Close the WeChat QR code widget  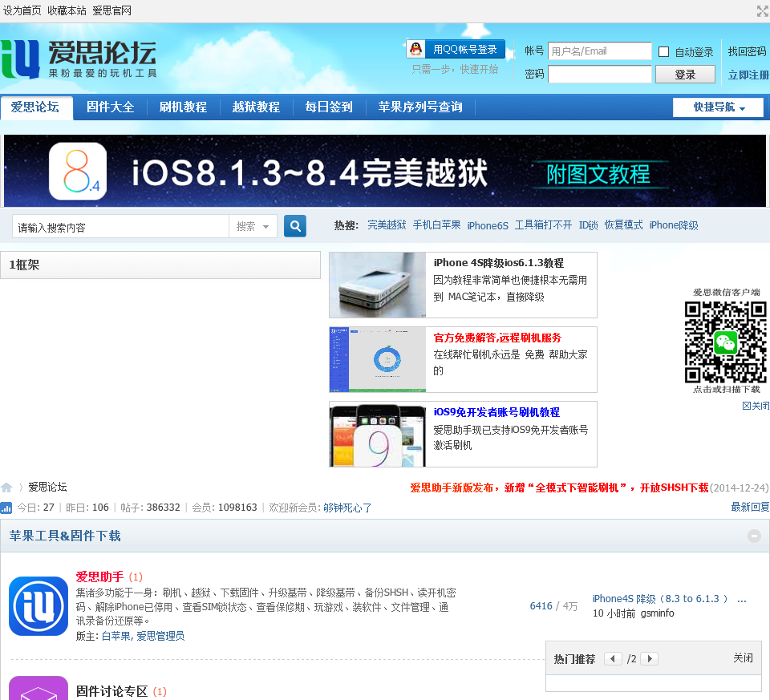756,406
